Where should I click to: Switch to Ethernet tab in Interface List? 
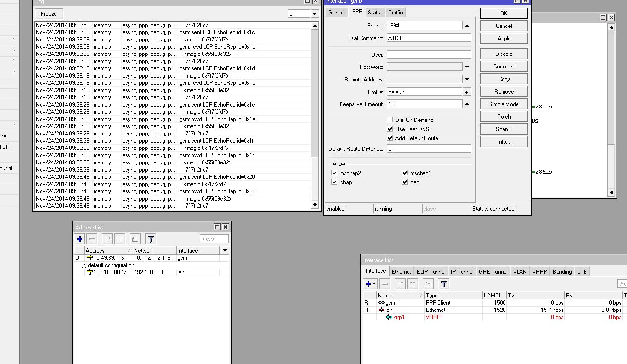point(401,272)
